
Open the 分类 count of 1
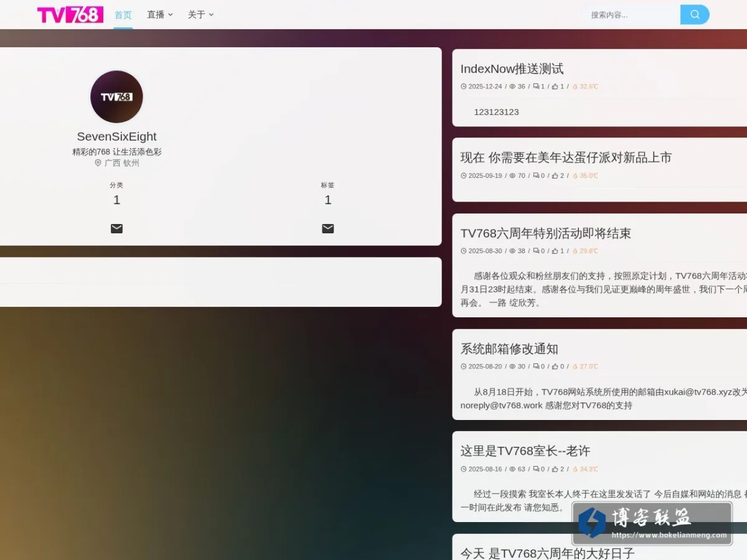tap(116, 200)
